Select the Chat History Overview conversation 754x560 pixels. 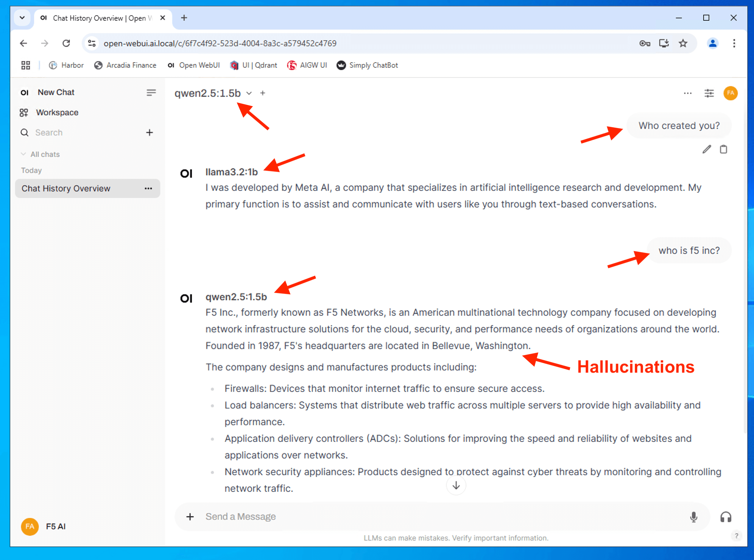66,188
